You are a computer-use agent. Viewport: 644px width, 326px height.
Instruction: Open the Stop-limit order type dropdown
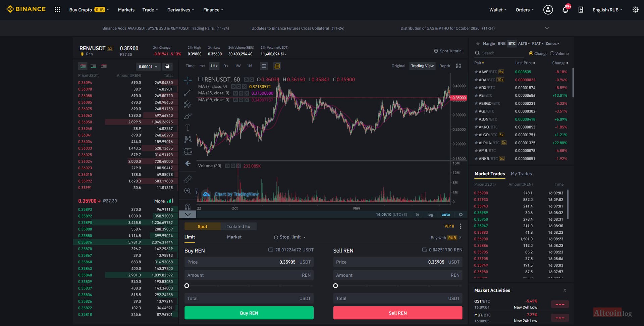click(290, 237)
